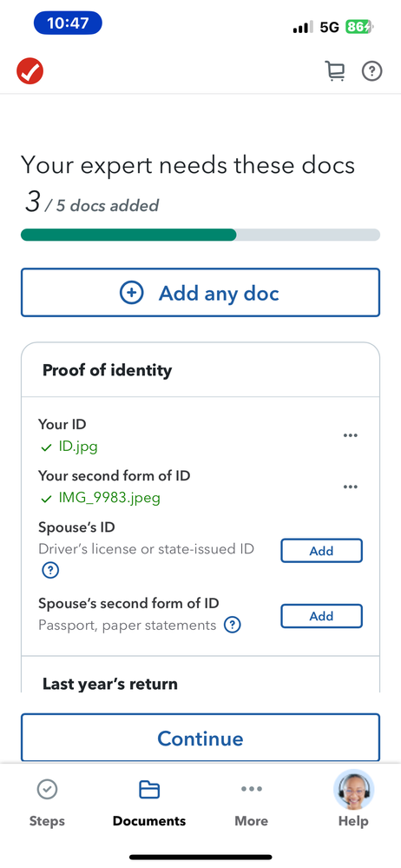
Task: Tap the question mark help icon in header
Action: click(x=372, y=71)
